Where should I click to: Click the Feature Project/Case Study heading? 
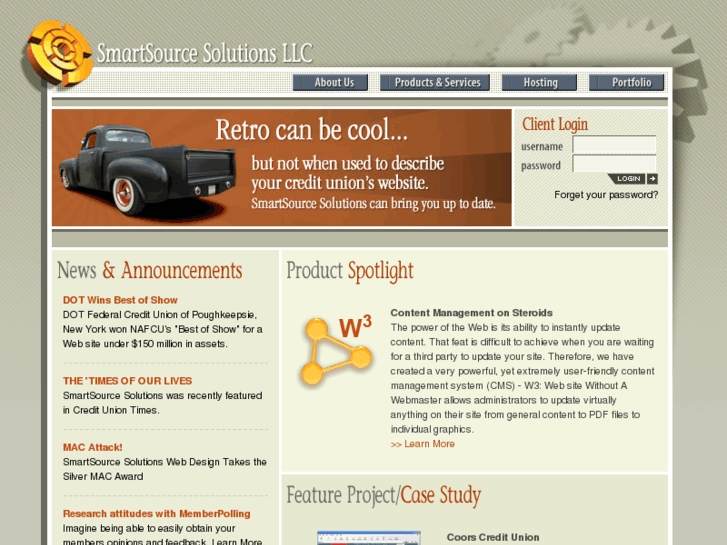(383, 495)
